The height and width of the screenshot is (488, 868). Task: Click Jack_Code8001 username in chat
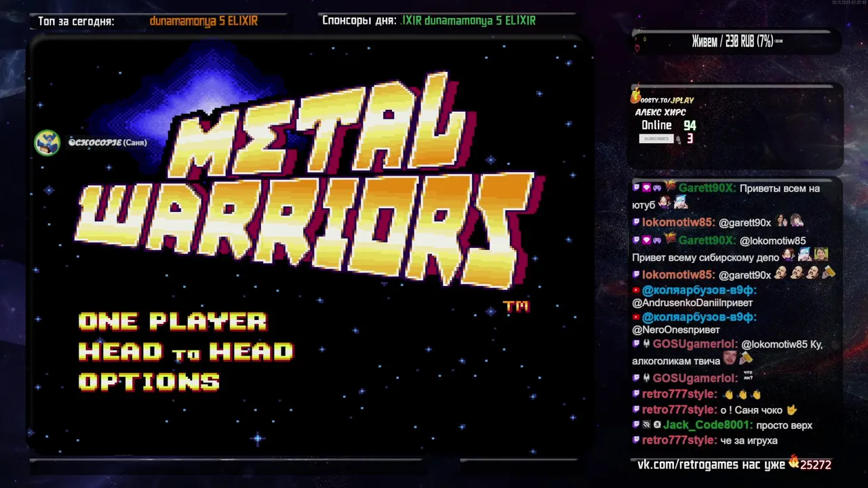click(x=708, y=425)
